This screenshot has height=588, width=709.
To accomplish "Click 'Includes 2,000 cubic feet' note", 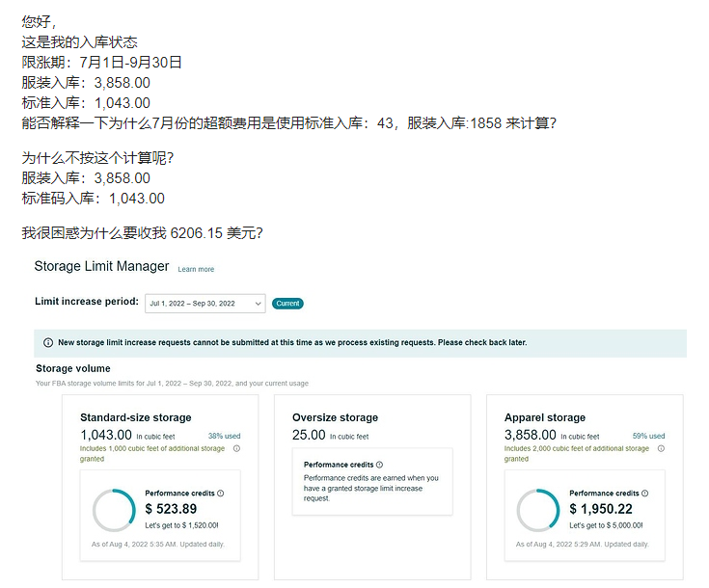I will (577, 453).
